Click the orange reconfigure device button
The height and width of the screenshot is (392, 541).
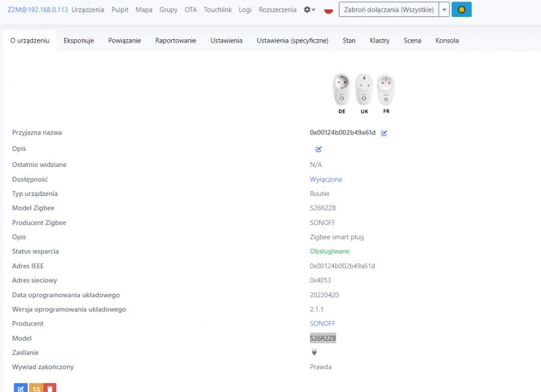[x=36, y=388]
